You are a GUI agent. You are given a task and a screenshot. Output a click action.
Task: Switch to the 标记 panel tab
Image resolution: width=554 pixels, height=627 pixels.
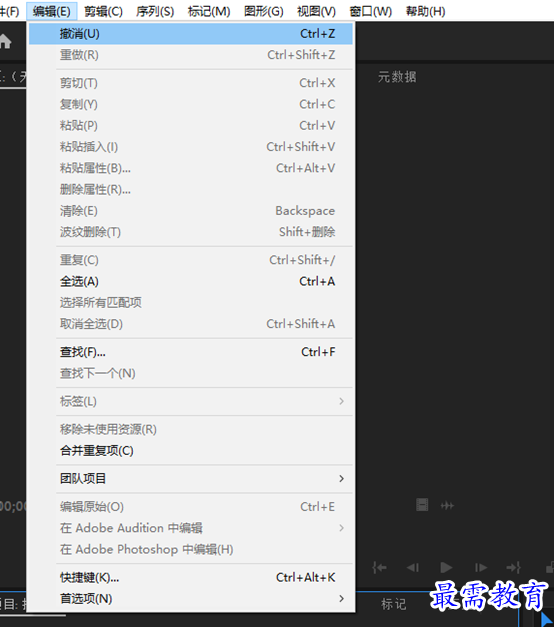point(394,604)
